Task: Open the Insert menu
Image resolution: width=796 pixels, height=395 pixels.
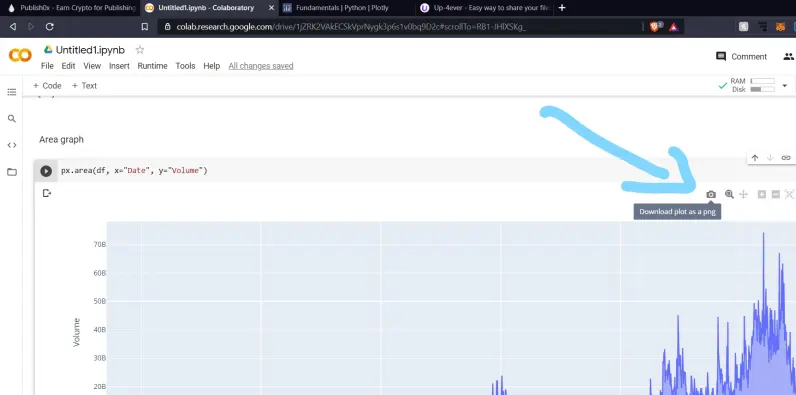Action: (x=119, y=66)
